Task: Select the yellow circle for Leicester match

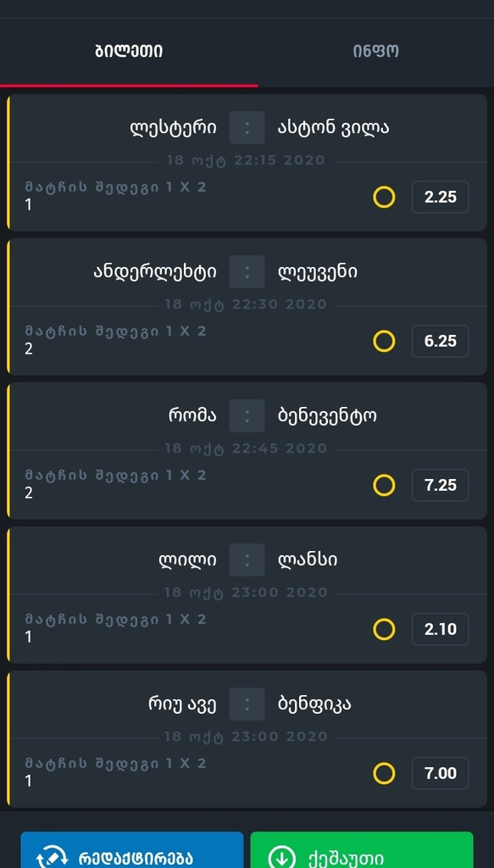Action: (x=385, y=197)
